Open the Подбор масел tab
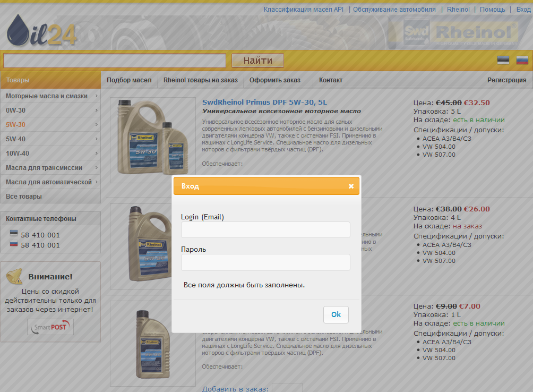This screenshot has width=533, height=392. 129,80
